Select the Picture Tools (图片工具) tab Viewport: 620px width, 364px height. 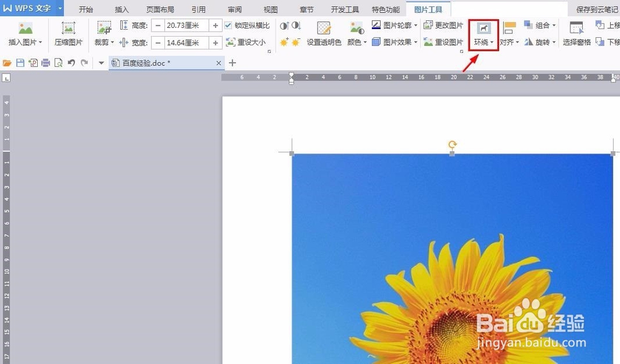pos(428,9)
